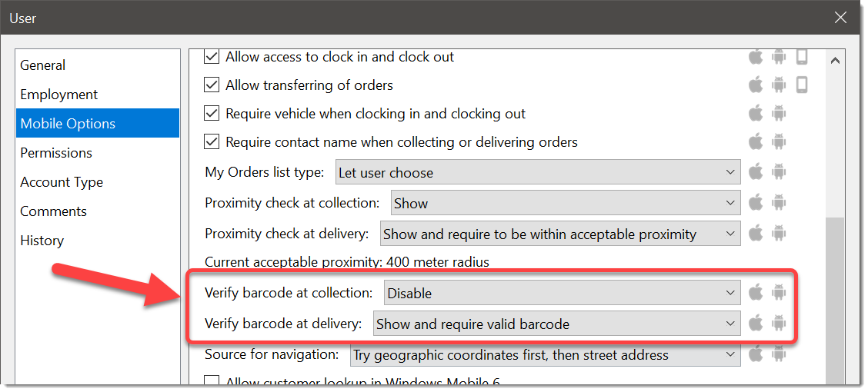The image size is (868, 392).
Task: Open the Employment section
Action: (98, 94)
